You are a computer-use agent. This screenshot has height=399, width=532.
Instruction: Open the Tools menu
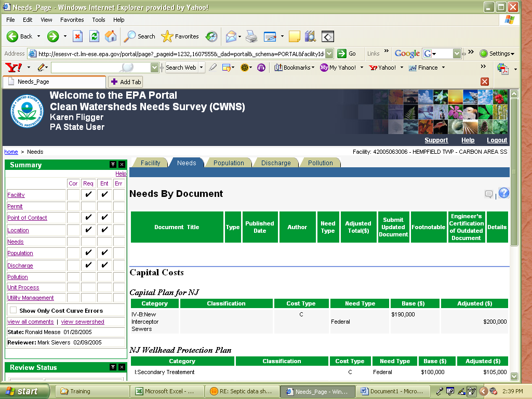[x=99, y=20]
